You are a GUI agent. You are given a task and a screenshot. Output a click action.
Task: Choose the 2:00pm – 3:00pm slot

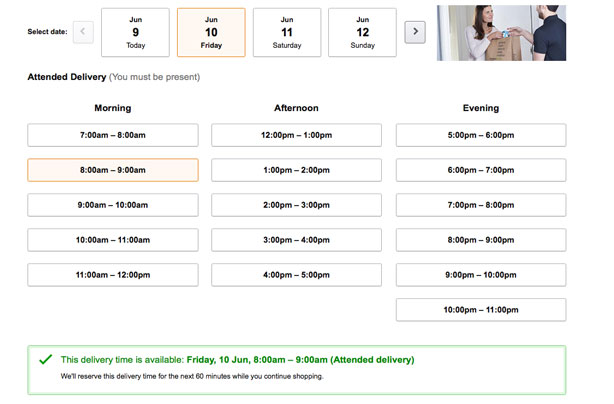point(296,205)
